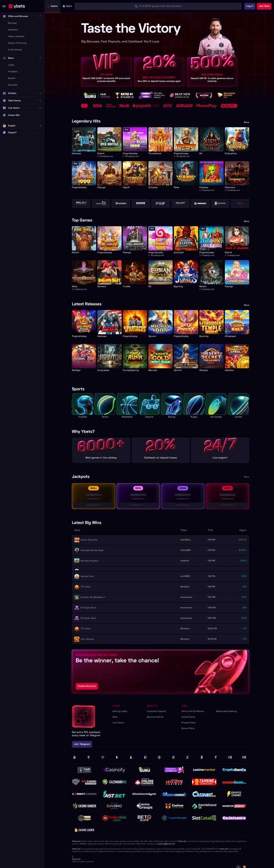The height and width of the screenshot is (868, 274).
Task: Expand the All Slots section
Action: [40, 93]
